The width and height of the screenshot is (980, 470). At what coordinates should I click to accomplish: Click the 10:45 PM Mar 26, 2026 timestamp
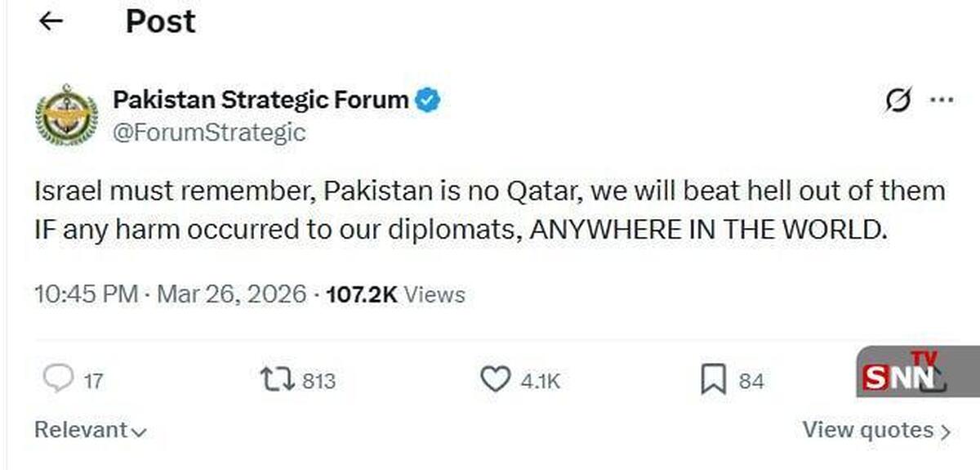171,294
